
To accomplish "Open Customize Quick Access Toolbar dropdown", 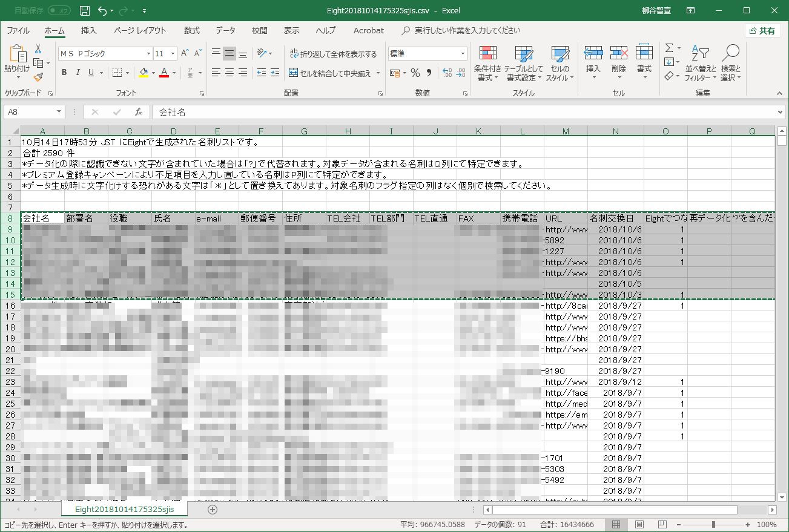I will (144, 11).
